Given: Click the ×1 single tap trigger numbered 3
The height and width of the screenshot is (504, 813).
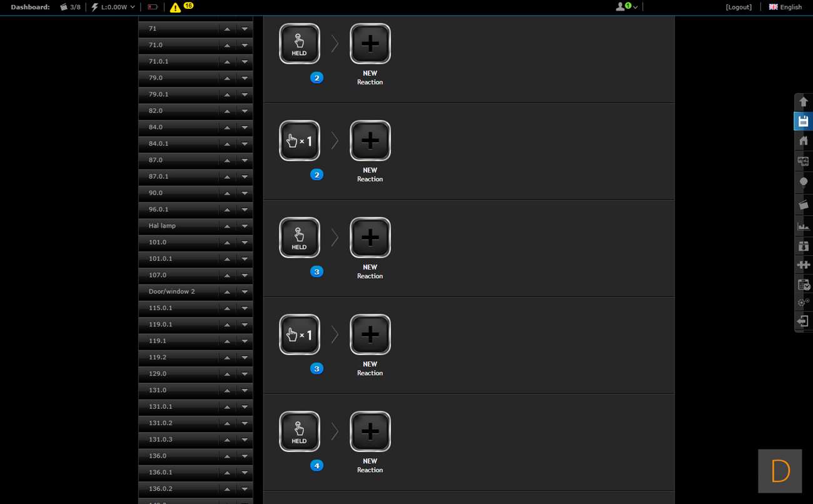Looking at the screenshot, I should 300,335.
